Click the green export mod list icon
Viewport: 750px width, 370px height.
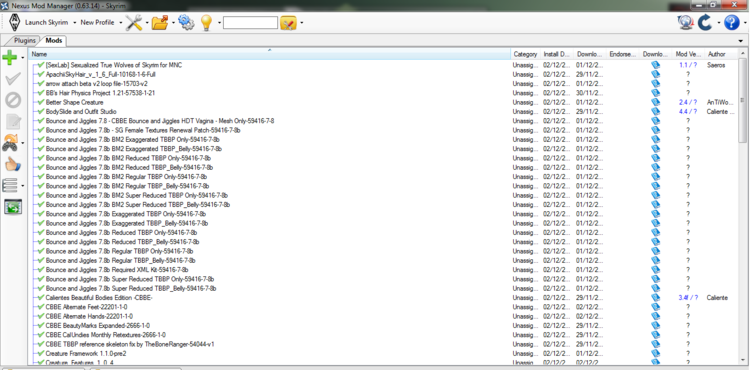coord(13,207)
